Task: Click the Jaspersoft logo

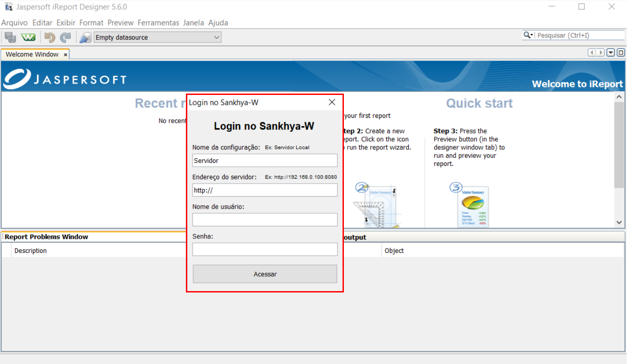Action: click(x=65, y=79)
